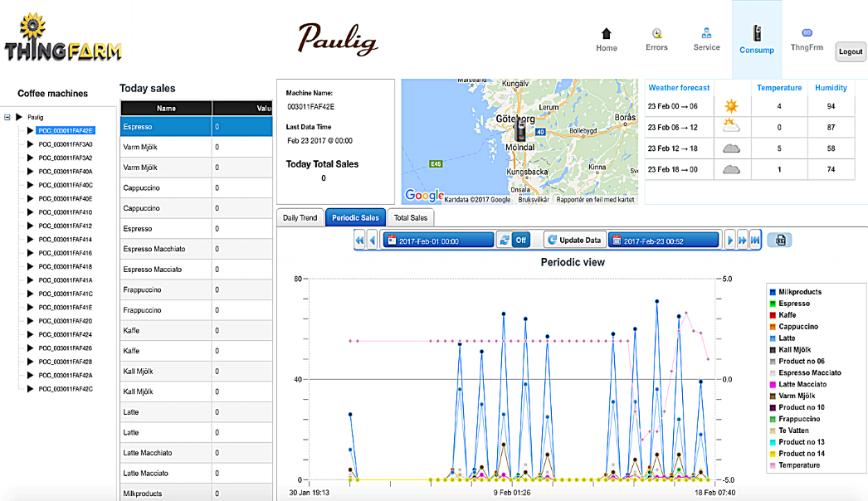Select the Milkproducts sales row

point(196,494)
